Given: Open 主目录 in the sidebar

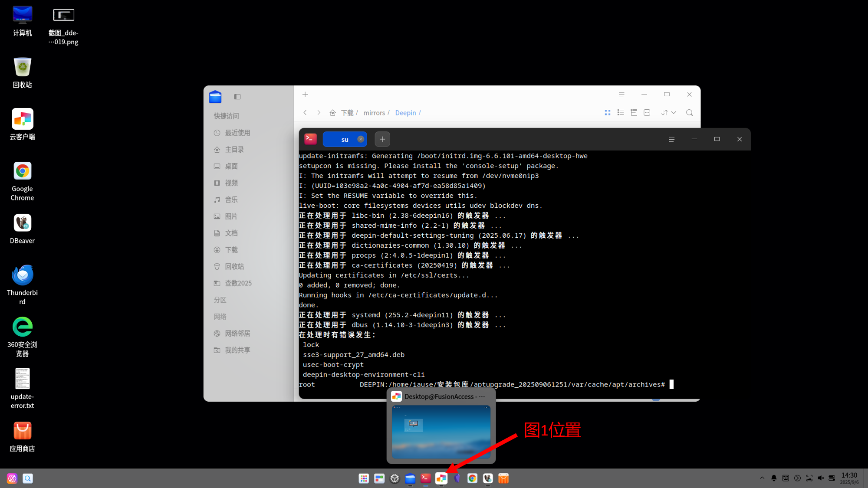Looking at the screenshot, I should [x=250, y=150].
